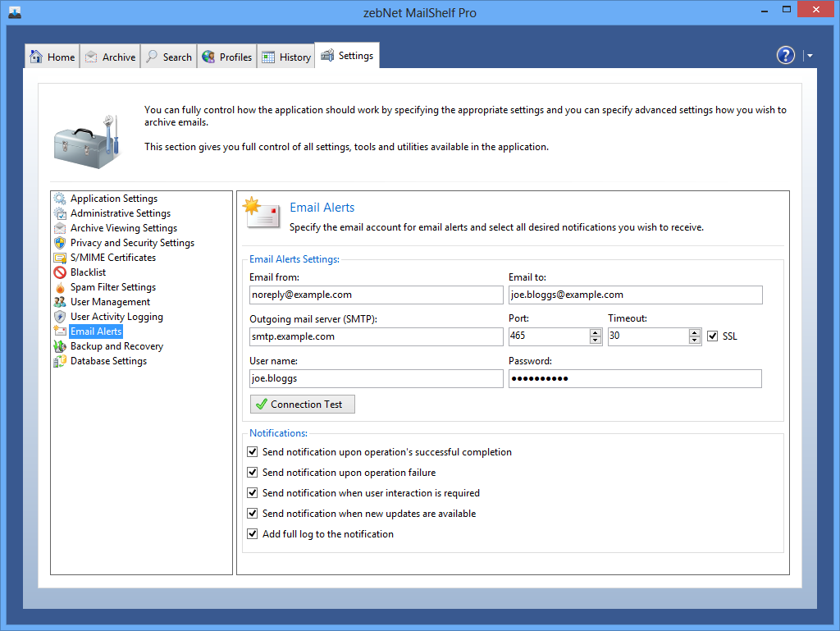
Task: Click the Backup and Recovery icon
Action: click(60, 346)
